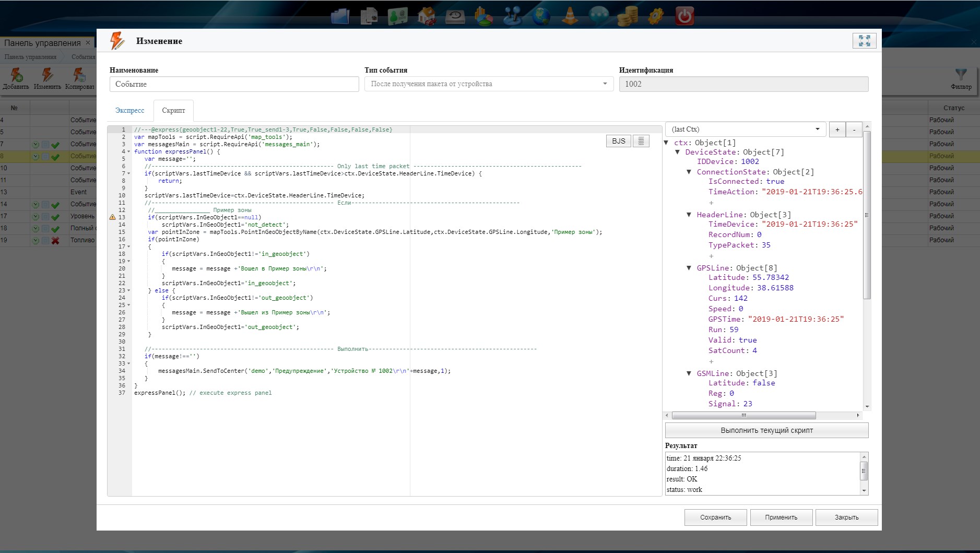Collapse the ctx: Object[1] tree node
The width and height of the screenshot is (980, 553).
(x=666, y=143)
